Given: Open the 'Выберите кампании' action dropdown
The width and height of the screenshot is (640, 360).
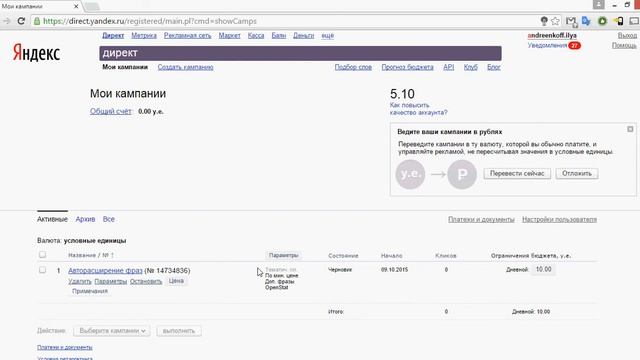Looking at the screenshot, I should [112, 331].
